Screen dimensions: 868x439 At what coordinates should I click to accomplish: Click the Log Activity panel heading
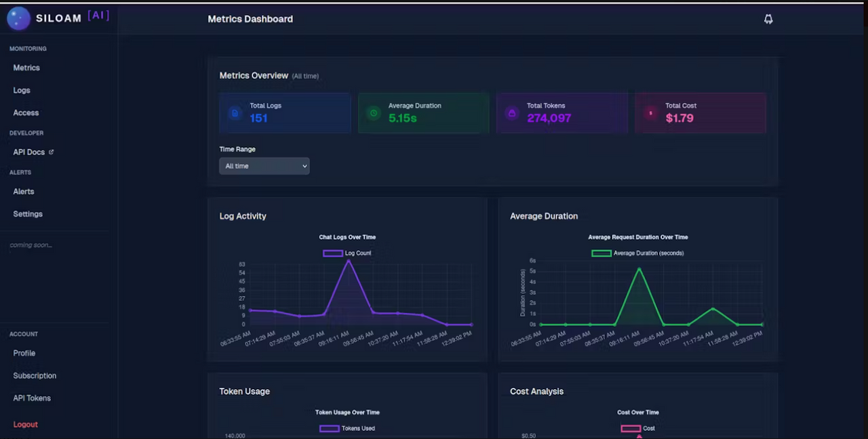[243, 216]
